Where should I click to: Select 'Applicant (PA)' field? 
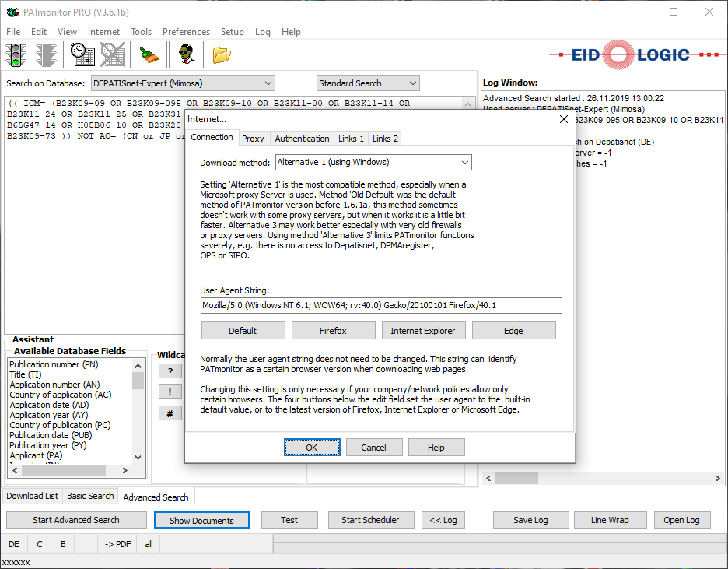pos(36,455)
